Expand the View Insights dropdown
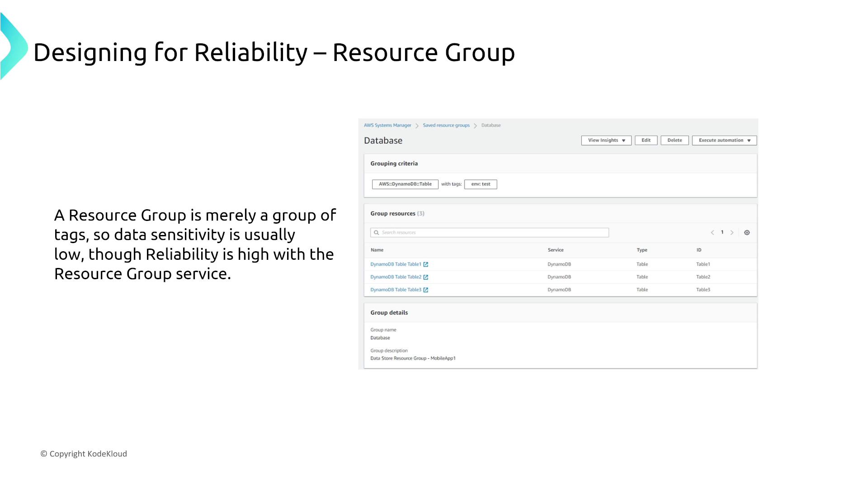Image resolution: width=868 pixels, height=488 pixels. pyautogui.click(x=606, y=141)
